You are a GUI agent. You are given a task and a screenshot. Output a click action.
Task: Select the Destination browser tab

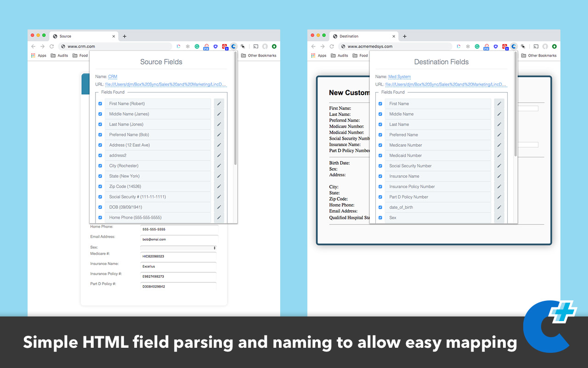click(x=363, y=36)
